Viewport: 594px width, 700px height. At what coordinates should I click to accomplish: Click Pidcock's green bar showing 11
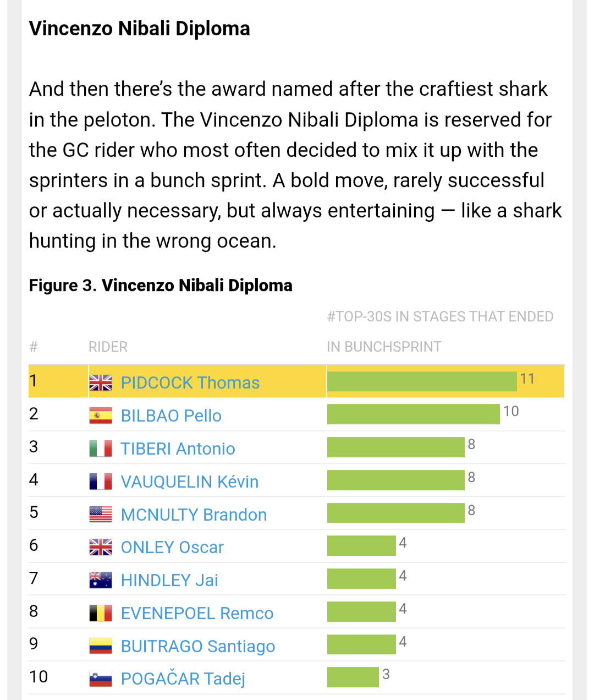tap(422, 381)
